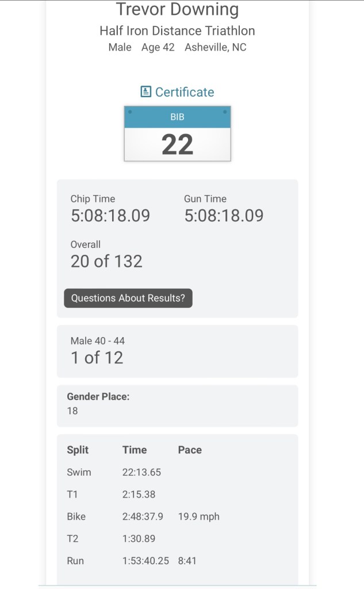Click the Male 40 - 44 division result
364x589 pixels.
(97, 357)
